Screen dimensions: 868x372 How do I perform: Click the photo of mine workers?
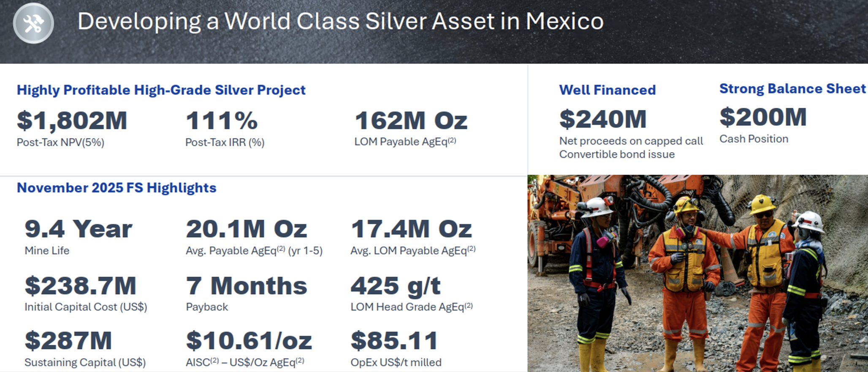(697, 273)
